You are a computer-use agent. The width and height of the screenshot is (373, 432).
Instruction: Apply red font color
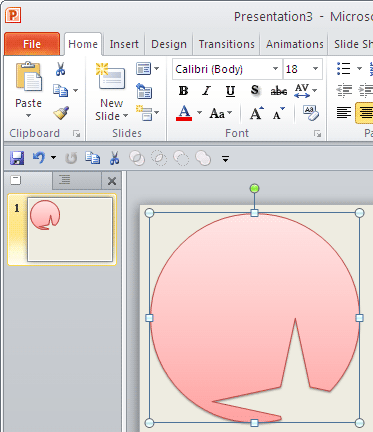pos(184,113)
